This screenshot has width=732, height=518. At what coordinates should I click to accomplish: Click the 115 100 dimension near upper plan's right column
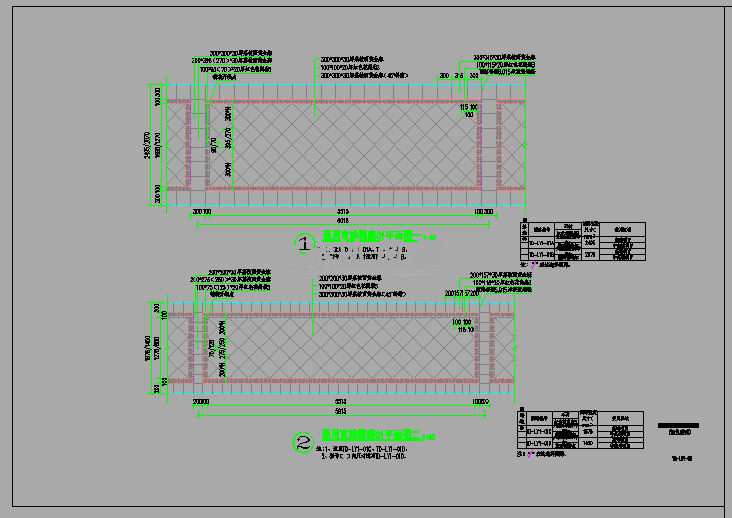pyautogui.click(x=469, y=106)
